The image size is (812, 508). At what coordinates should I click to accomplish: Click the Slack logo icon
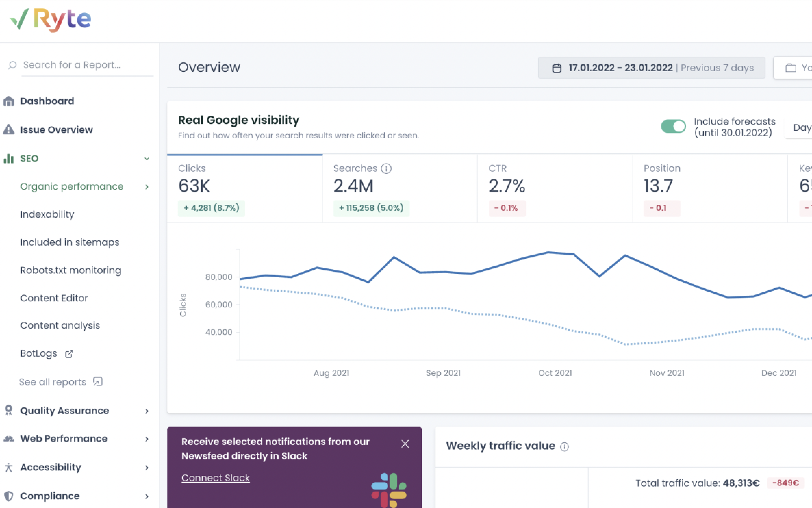tap(389, 490)
